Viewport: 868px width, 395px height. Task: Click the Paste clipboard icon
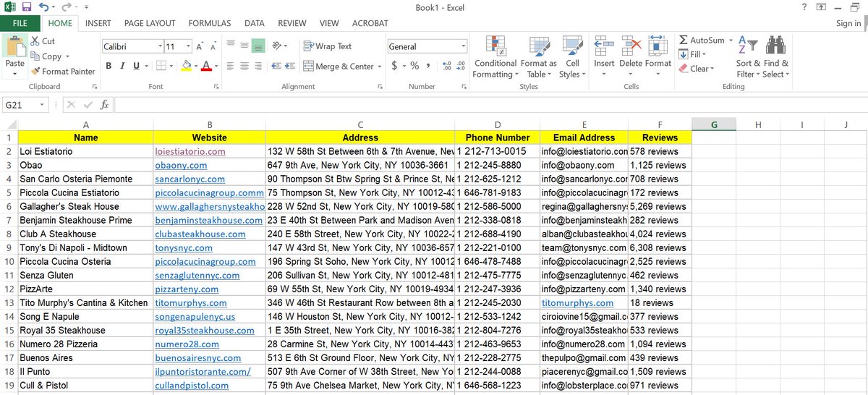point(14,47)
